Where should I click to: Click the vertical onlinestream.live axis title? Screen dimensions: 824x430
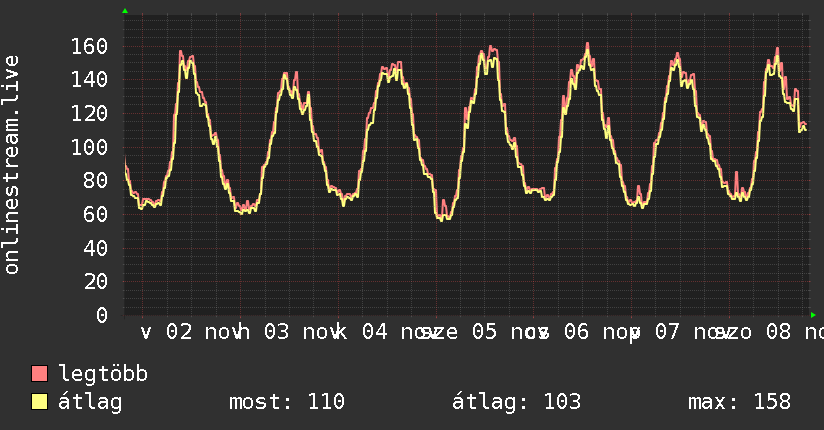click(12, 165)
